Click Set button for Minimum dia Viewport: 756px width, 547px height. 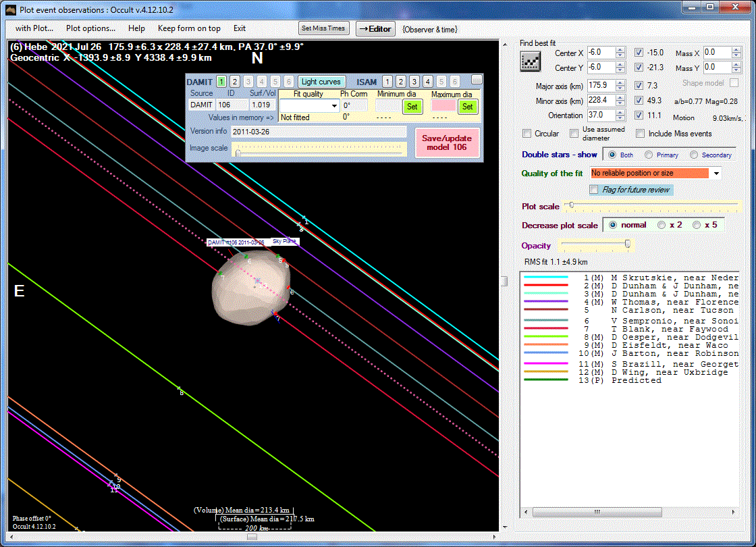click(412, 107)
